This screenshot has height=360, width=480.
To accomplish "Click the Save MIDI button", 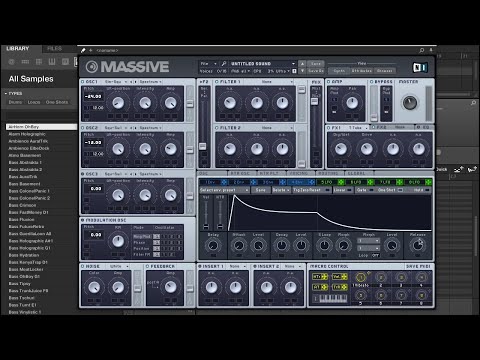I will [418, 266].
